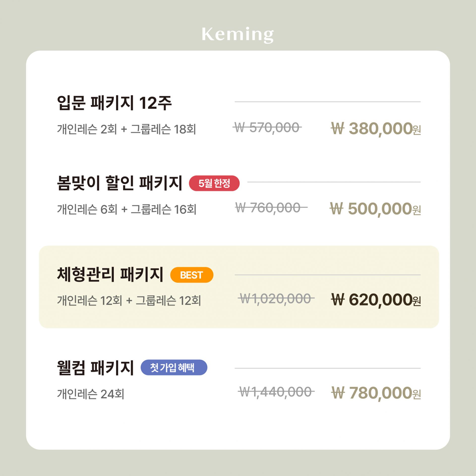Select the ₩ 500,000원 price
Viewport: 476px width, 476px height.
point(375,209)
